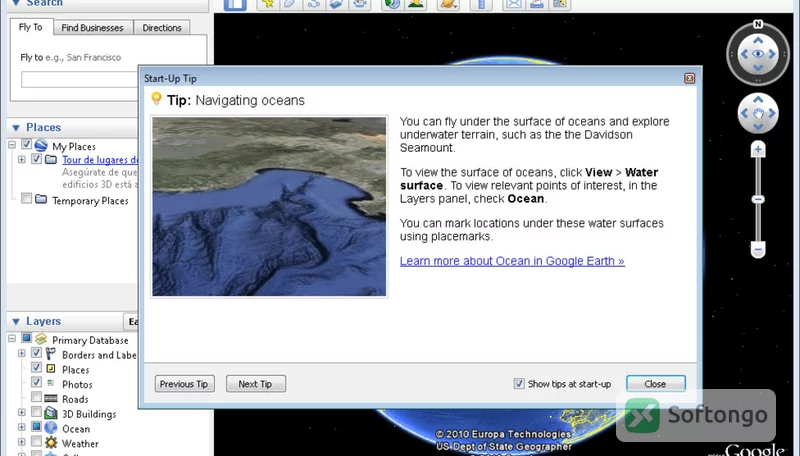The width and height of the screenshot is (800, 456).
Task: Add a placemark with the yellow pushpin icon
Action: coord(267,4)
